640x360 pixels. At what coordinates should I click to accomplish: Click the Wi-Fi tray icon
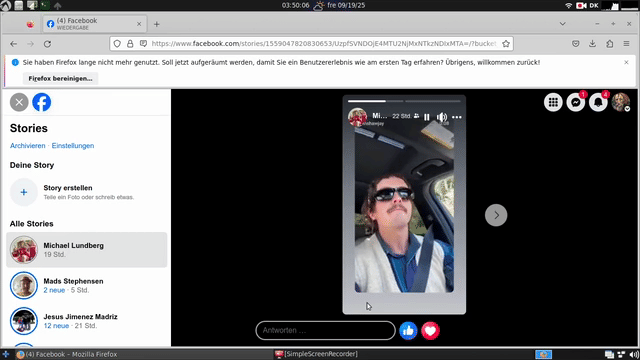(x=569, y=5)
